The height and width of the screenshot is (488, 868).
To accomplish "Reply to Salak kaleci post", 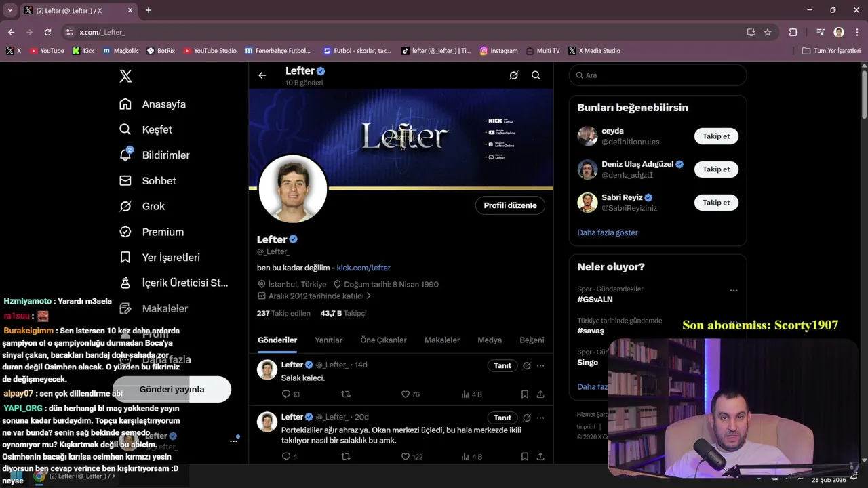I will coord(290,394).
